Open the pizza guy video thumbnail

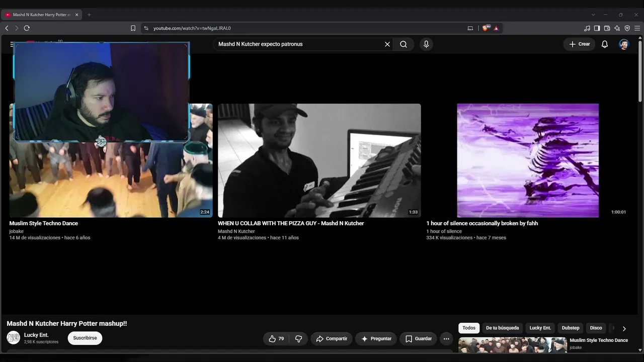click(x=319, y=160)
